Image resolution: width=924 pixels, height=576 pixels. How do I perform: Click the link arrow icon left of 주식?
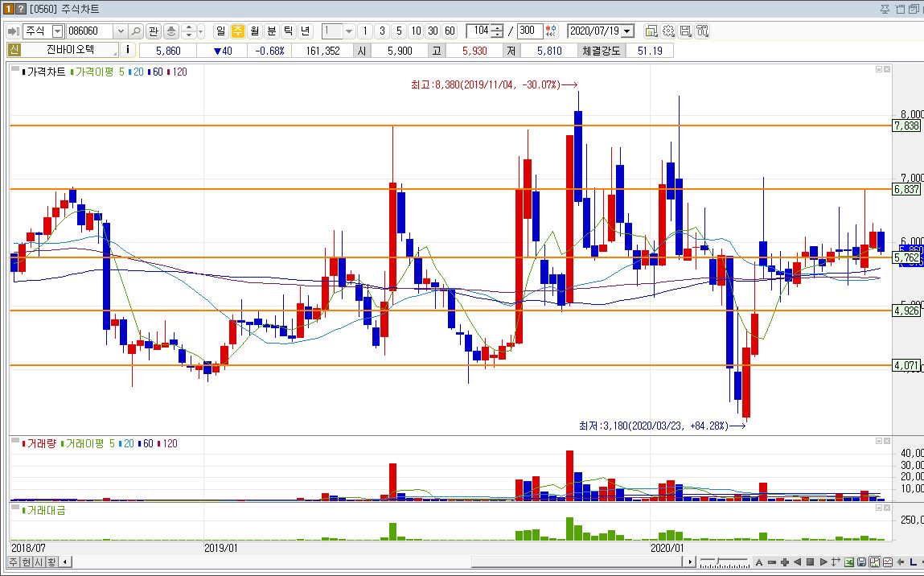[x=13, y=31]
